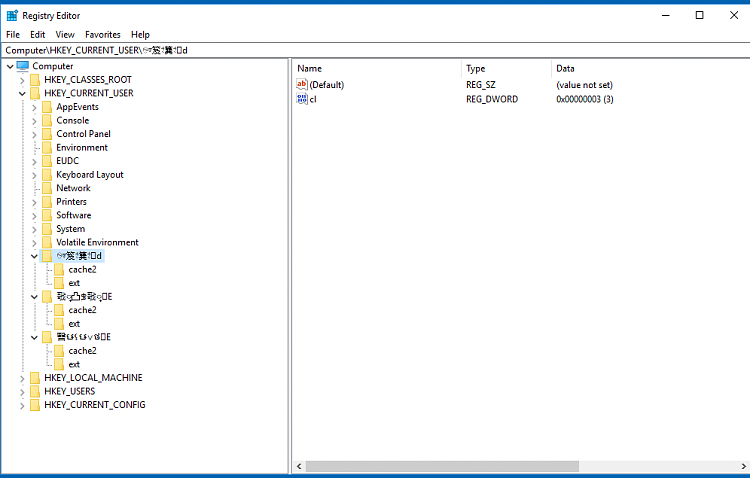Click the HKEY_CLASSES_ROOT folder icon

coord(34,79)
